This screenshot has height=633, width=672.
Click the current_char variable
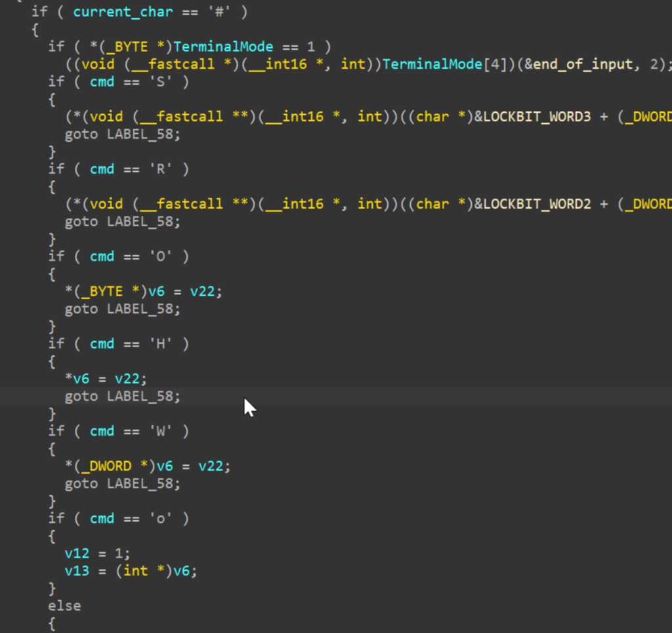pos(115,12)
